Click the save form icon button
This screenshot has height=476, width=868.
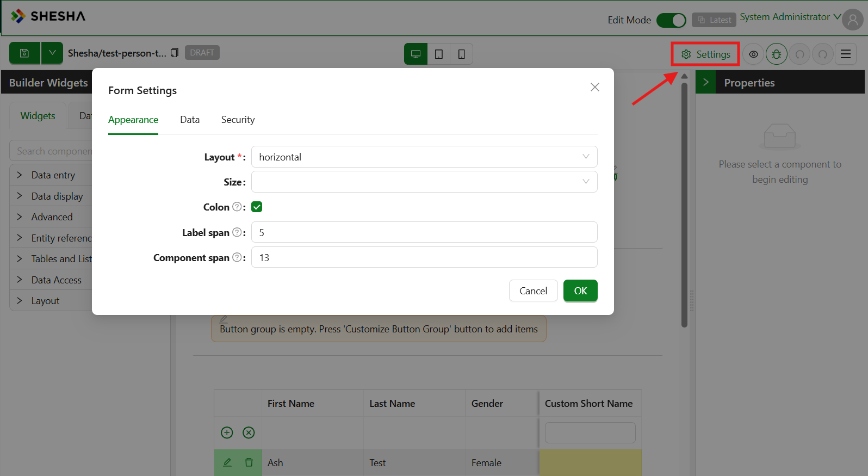point(24,53)
